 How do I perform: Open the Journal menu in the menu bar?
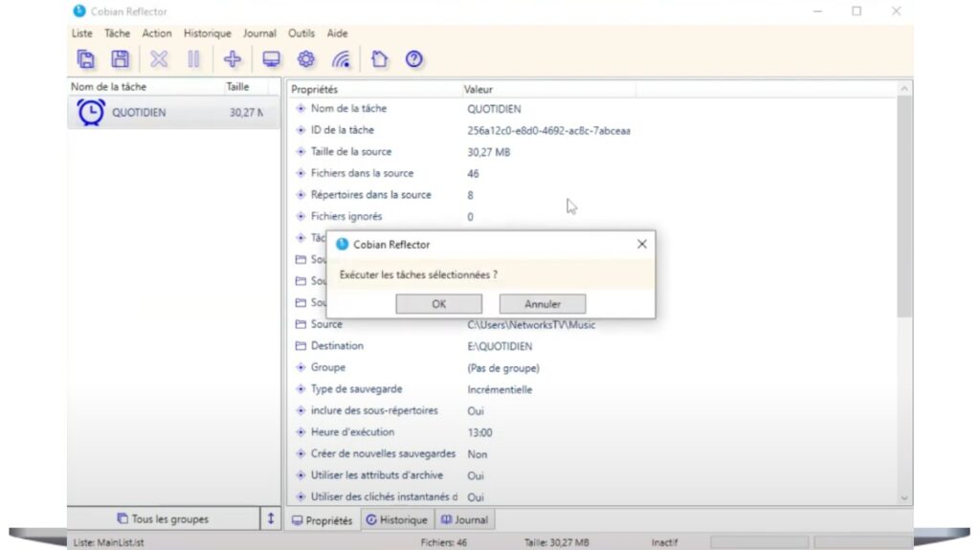259,33
